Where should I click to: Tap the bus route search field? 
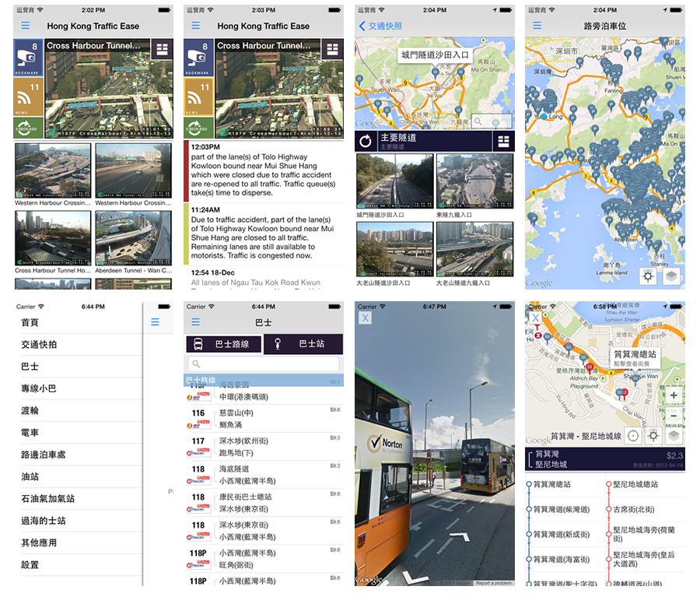click(x=264, y=364)
